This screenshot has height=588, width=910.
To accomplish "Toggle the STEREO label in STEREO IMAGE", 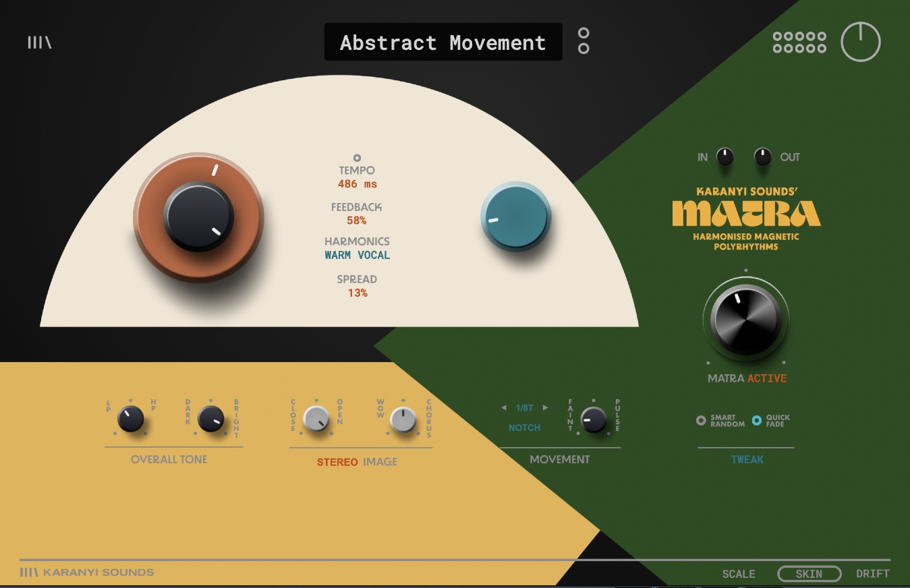I will coord(337,462).
